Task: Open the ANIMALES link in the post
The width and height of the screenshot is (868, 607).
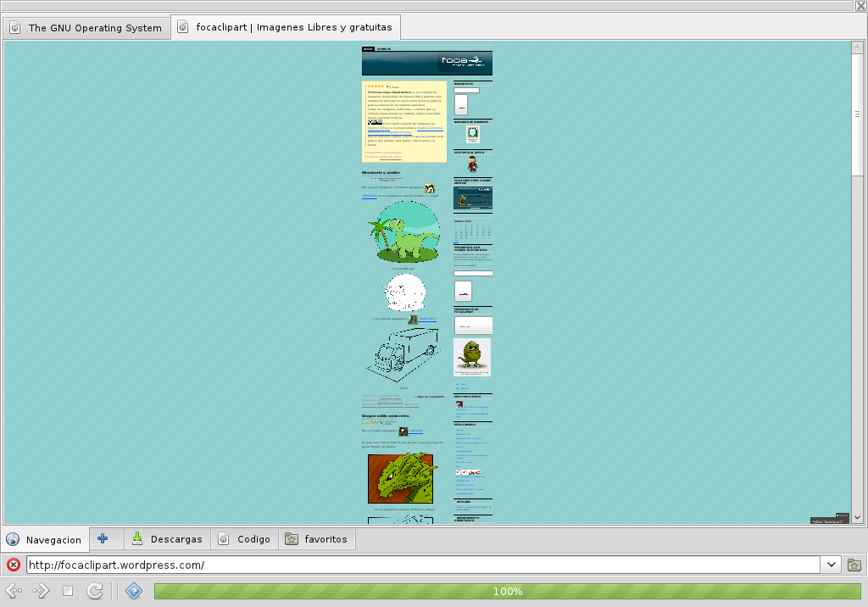Action: (370, 195)
